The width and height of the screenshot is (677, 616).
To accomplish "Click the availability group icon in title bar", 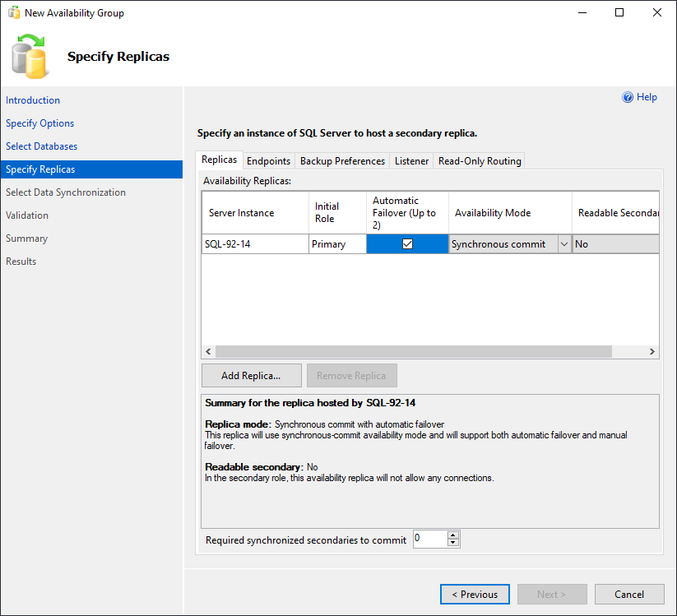I will [13, 13].
